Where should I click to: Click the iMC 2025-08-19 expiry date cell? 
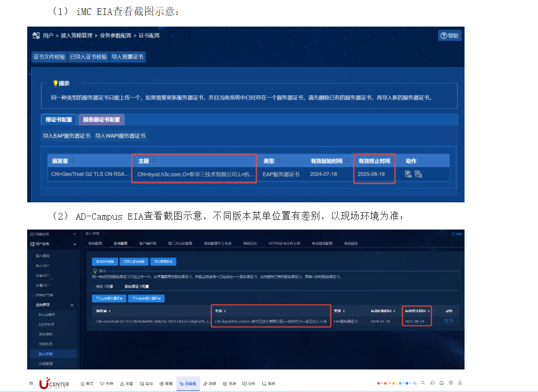click(x=371, y=174)
